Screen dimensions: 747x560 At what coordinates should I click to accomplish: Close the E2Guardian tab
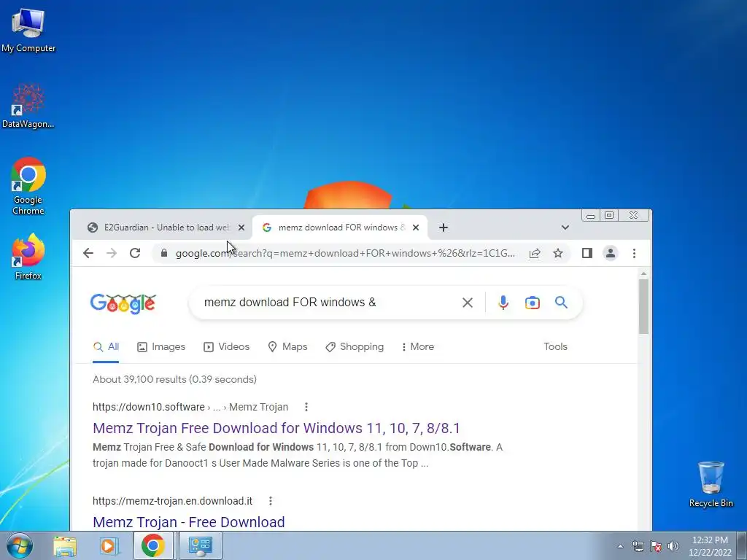pos(241,227)
